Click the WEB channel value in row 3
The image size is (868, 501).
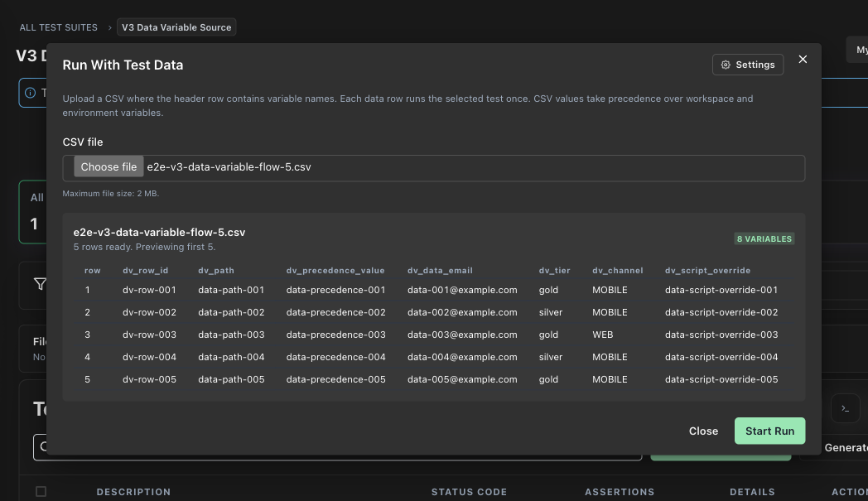(602, 335)
